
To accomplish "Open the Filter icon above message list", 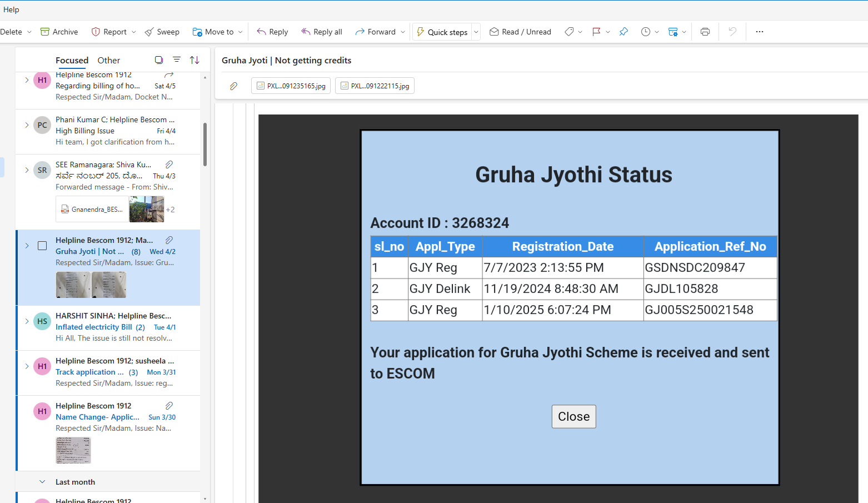I will [177, 60].
